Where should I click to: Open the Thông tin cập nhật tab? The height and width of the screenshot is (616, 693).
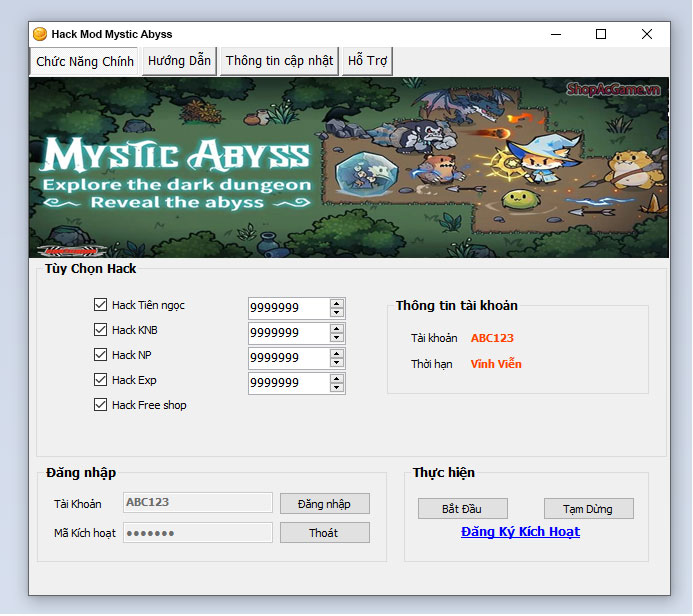[279, 61]
